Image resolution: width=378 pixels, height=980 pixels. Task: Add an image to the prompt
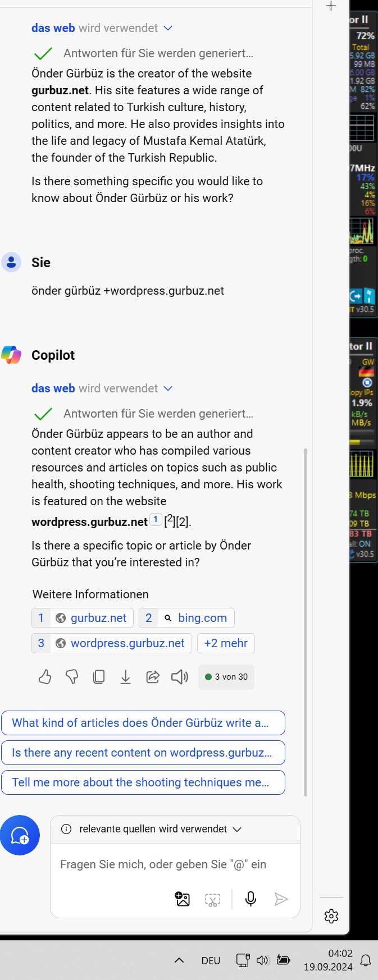pyautogui.click(x=183, y=899)
